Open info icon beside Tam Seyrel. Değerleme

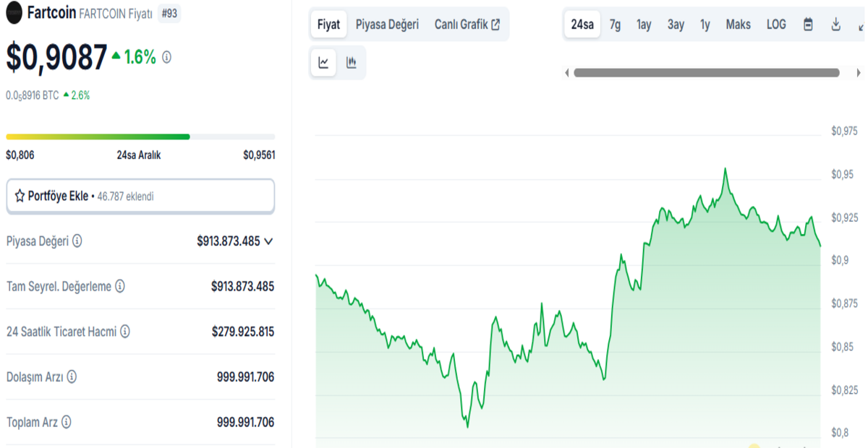click(x=120, y=286)
